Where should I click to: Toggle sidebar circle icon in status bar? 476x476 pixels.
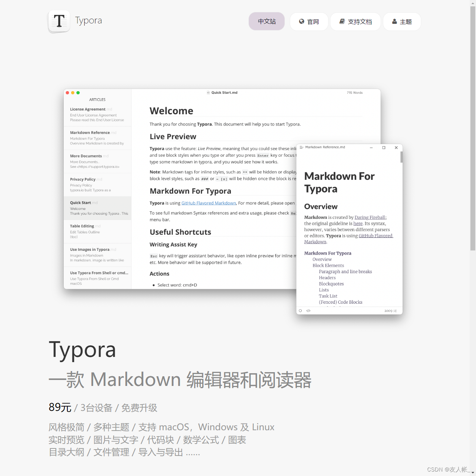click(300, 311)
